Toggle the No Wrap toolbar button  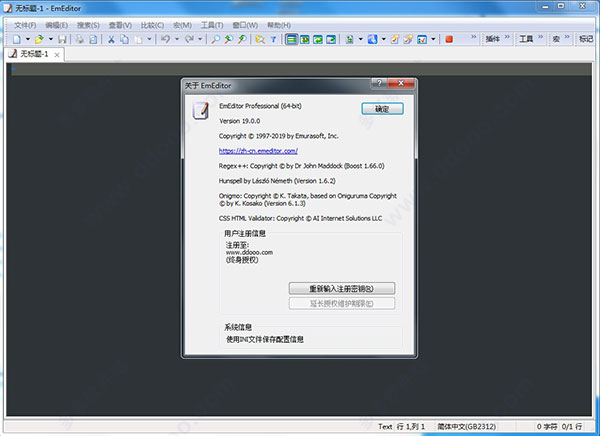click(x=292, y=39)
